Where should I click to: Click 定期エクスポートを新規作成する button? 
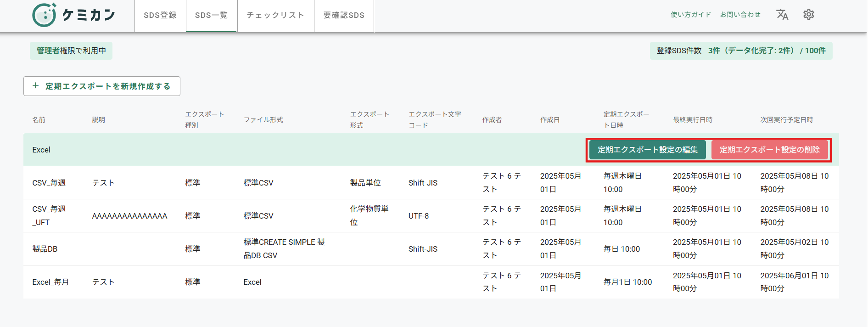pos(102,86)
